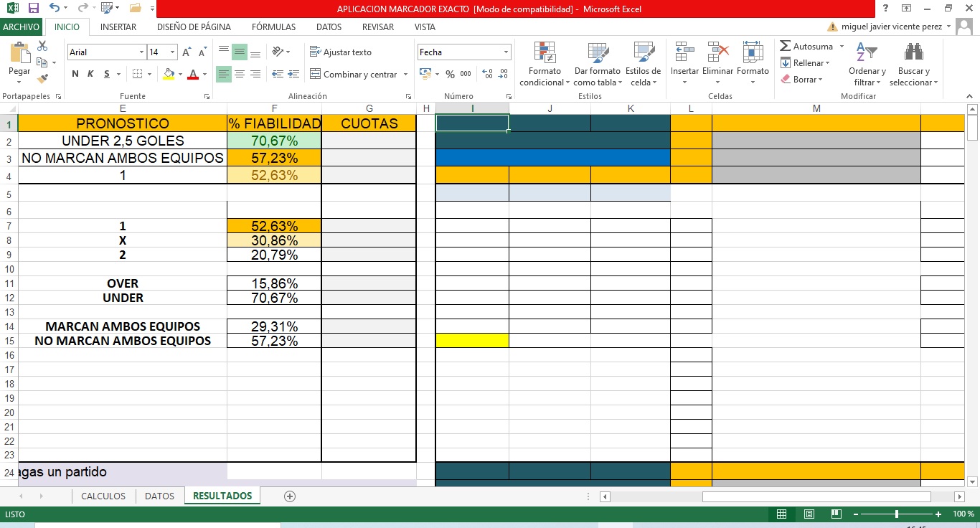980x528 pixels.
Task: Open the Autosuma dropdown arrow
Action: pyautogui.click(x=842, y=47)
